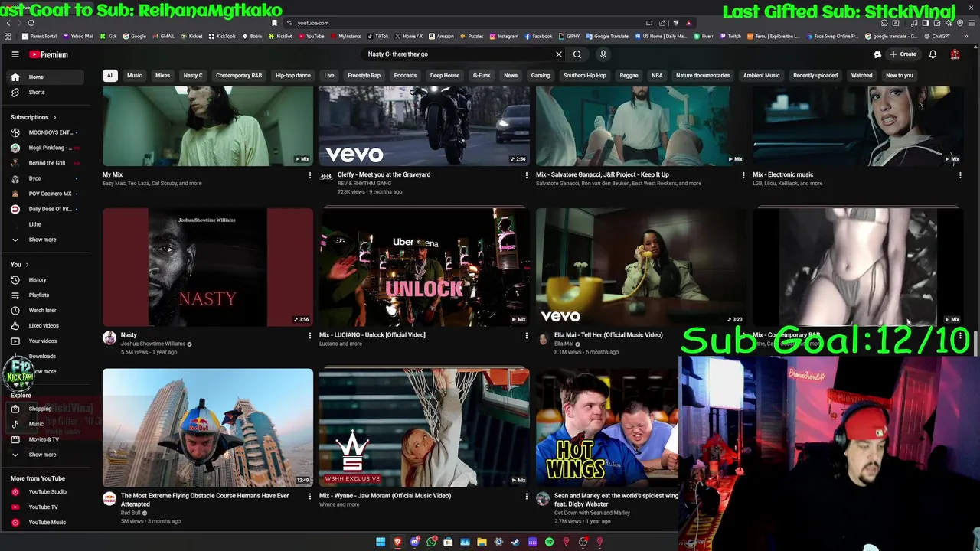Open Windows Start menu on taskbar

point(381,542)
